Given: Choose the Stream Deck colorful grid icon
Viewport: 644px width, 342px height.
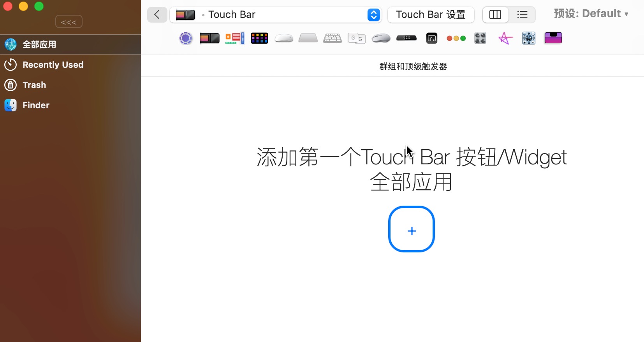Looking at the screenshot, I should click(259, 38).
